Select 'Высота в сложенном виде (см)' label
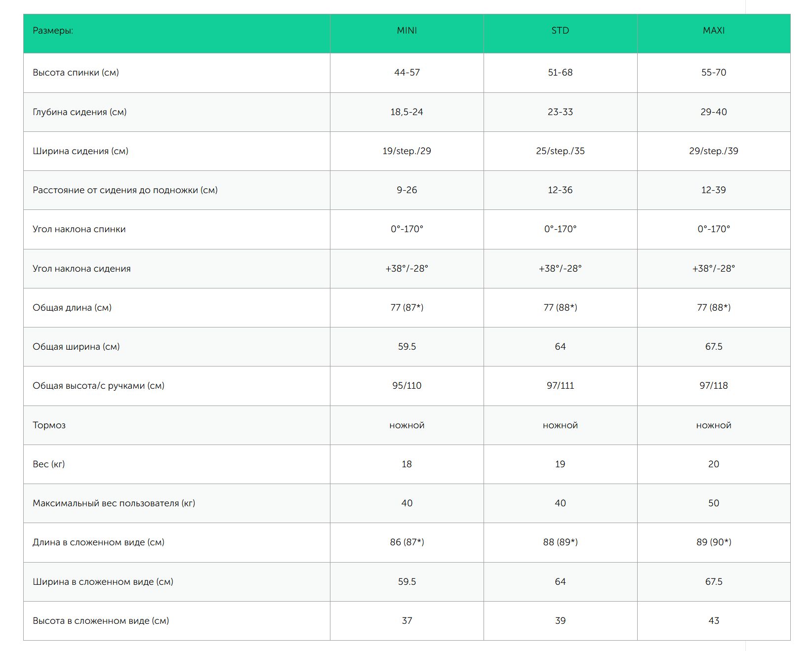 click(101, 621)
